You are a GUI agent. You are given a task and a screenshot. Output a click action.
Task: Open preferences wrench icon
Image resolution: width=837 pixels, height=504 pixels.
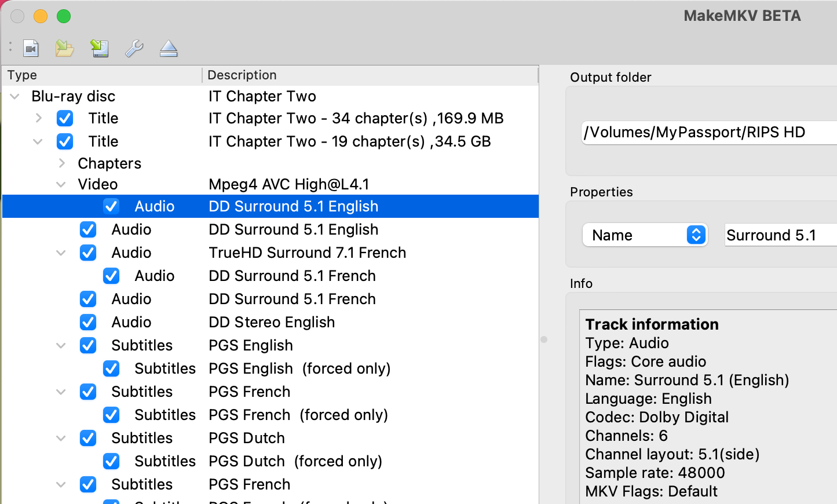pyautogui.click(x=134, y=48)
